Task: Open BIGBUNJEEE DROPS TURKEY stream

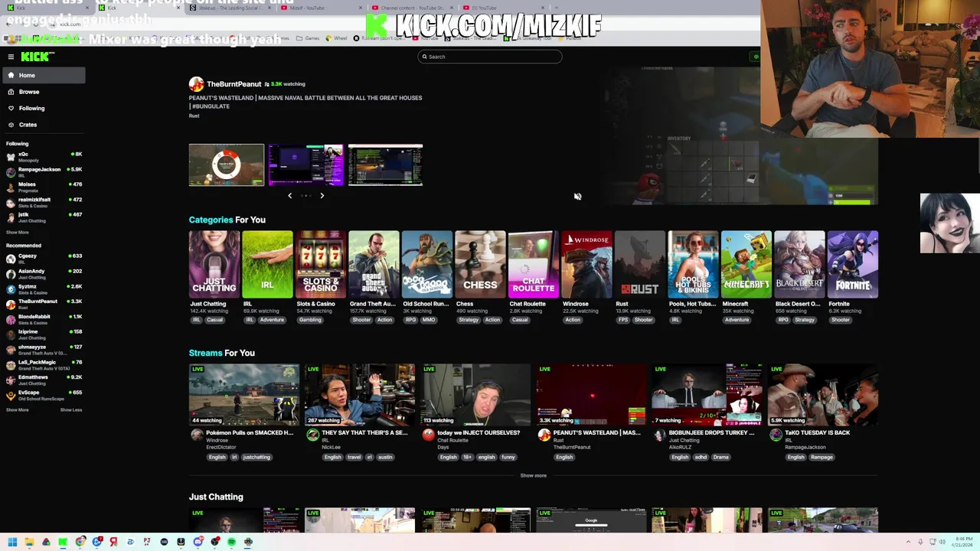Action: point(707,394)
